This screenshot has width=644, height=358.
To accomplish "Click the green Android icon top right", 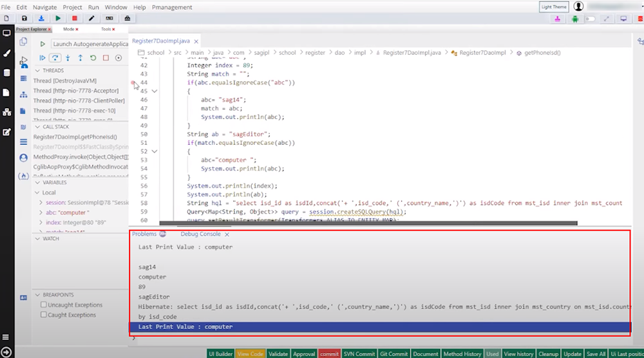I will click(574, 19).
